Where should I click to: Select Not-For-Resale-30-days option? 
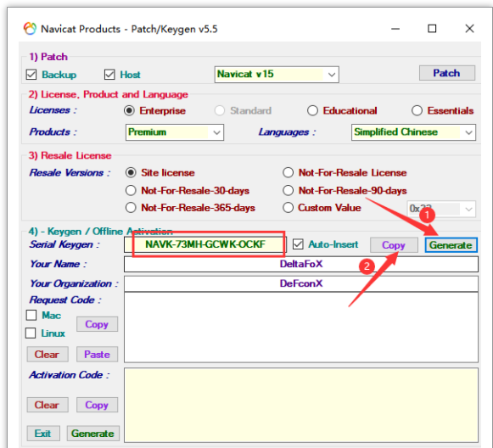click(x=131, y=191)
